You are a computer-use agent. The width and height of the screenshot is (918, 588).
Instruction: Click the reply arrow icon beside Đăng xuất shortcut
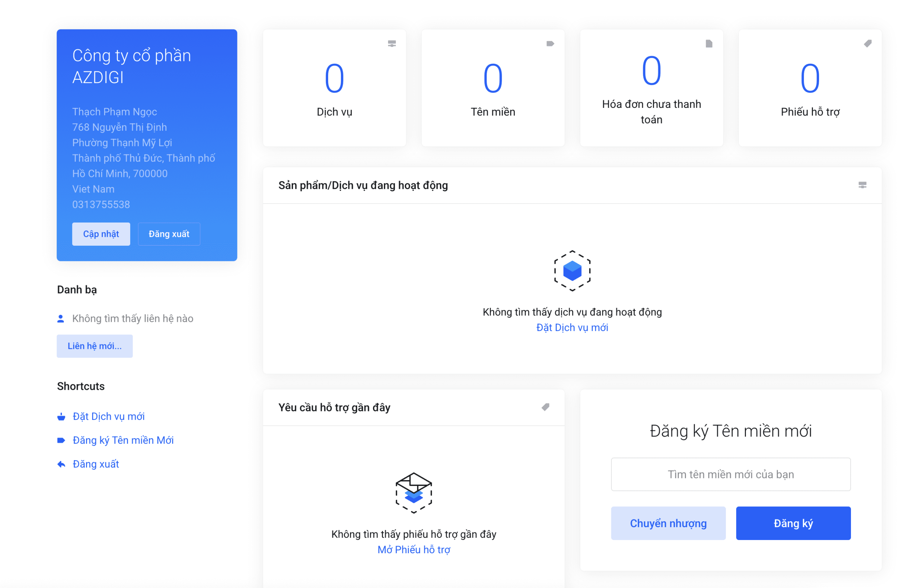(61, 464)
